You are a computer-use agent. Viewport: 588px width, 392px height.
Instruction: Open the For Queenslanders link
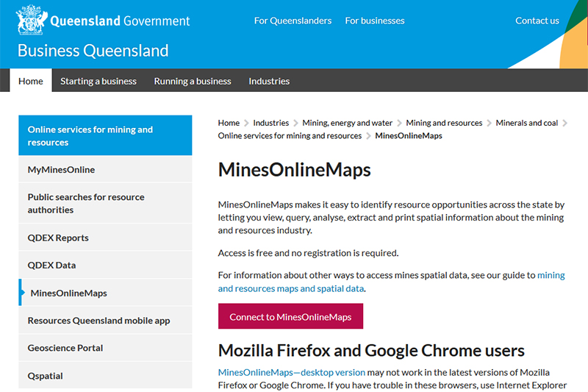(x=293, y=21)
